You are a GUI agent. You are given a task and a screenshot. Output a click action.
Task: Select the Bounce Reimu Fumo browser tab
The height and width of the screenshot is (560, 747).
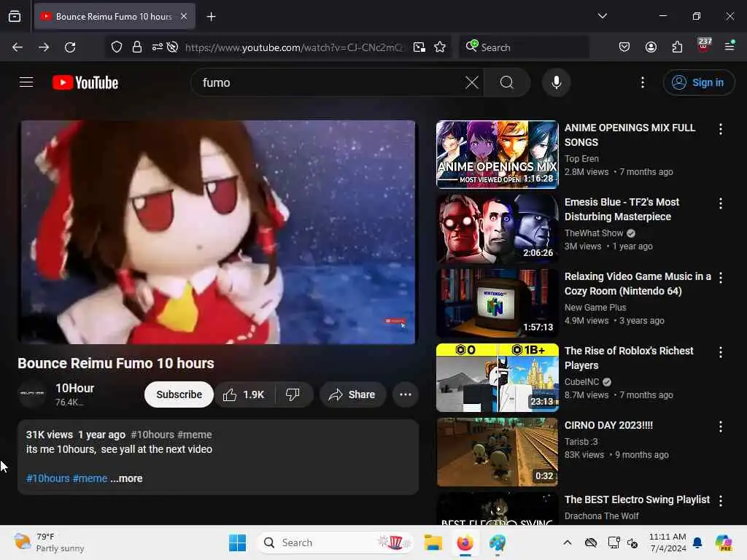click(115, 17)
